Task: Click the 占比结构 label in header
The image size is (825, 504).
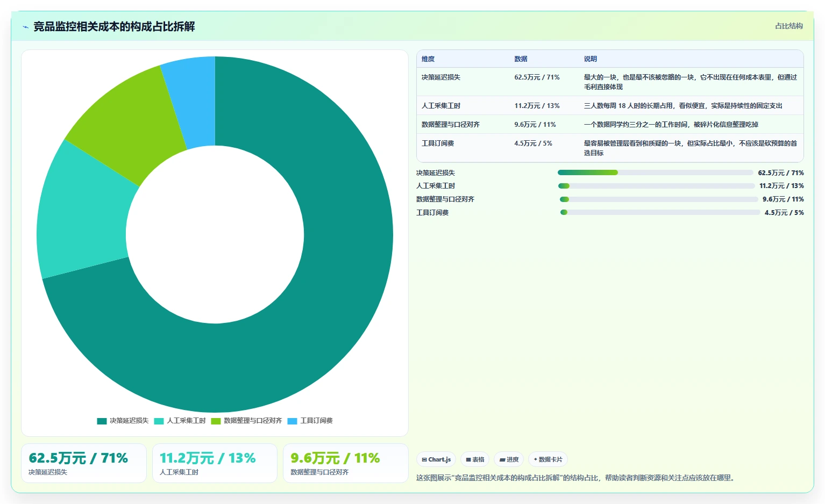Action: tap(789, 26)
